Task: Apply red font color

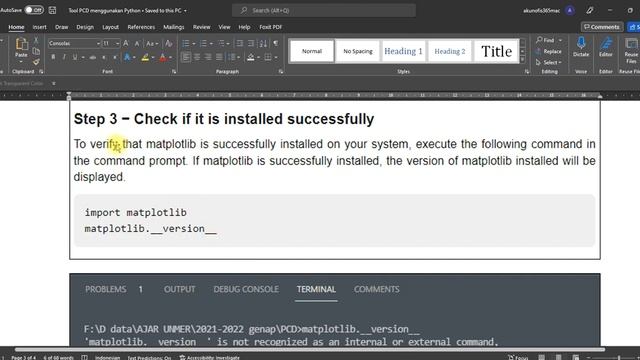Action: [163, 58]
